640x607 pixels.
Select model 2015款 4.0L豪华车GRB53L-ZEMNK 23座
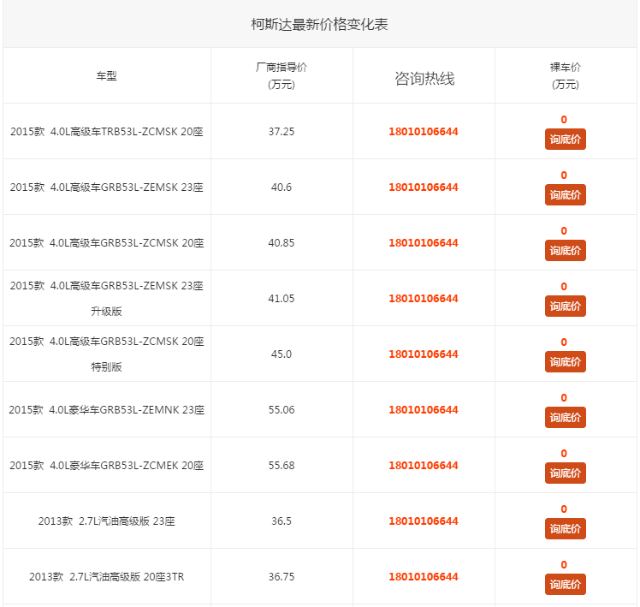tap(107, 410)
